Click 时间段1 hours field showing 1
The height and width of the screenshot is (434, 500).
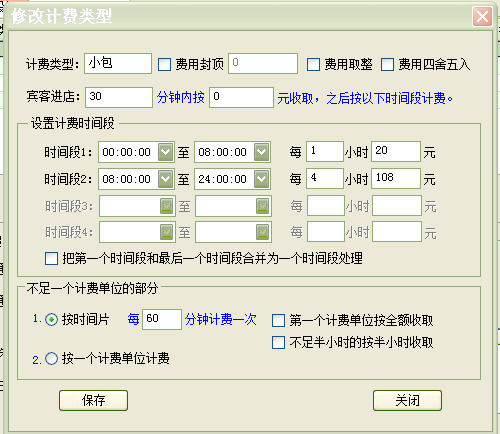point(325,152)
